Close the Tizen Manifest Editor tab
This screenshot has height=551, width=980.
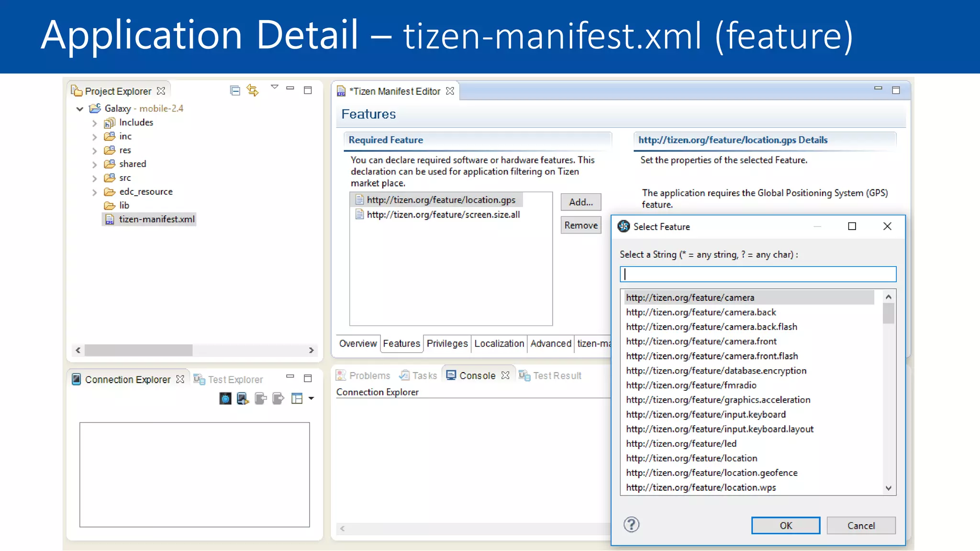tap(450, 90)
